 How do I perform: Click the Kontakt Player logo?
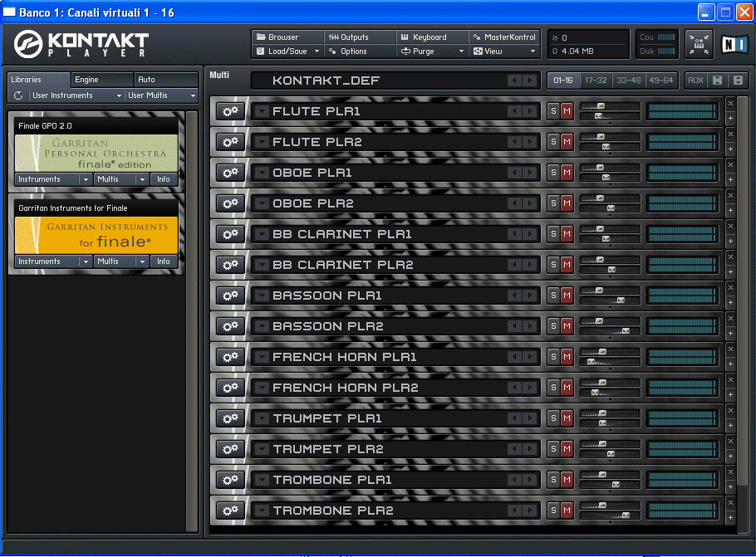point(81,43)
